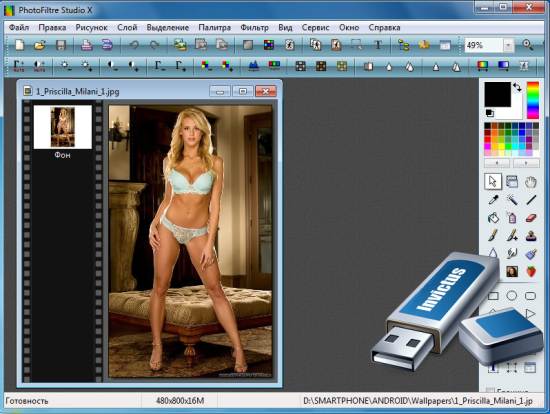This screenshot has height=414, width=550.
Task: Swap foreground and background colors
Action: click(517, 87)
